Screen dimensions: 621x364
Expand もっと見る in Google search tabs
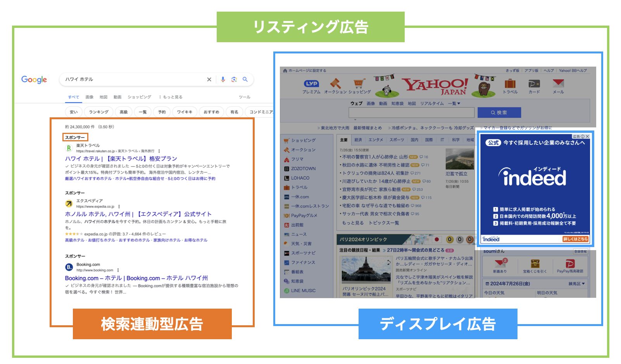(171, 97)
